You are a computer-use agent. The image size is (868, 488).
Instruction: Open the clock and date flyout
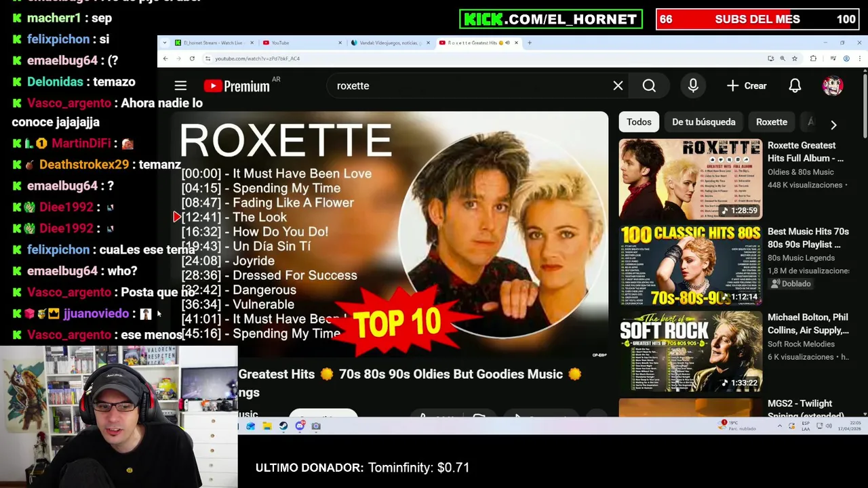(x=850, y=426)
